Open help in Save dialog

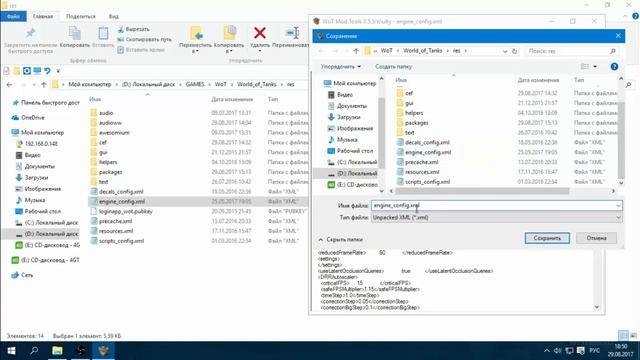click(x=614, y=67)
